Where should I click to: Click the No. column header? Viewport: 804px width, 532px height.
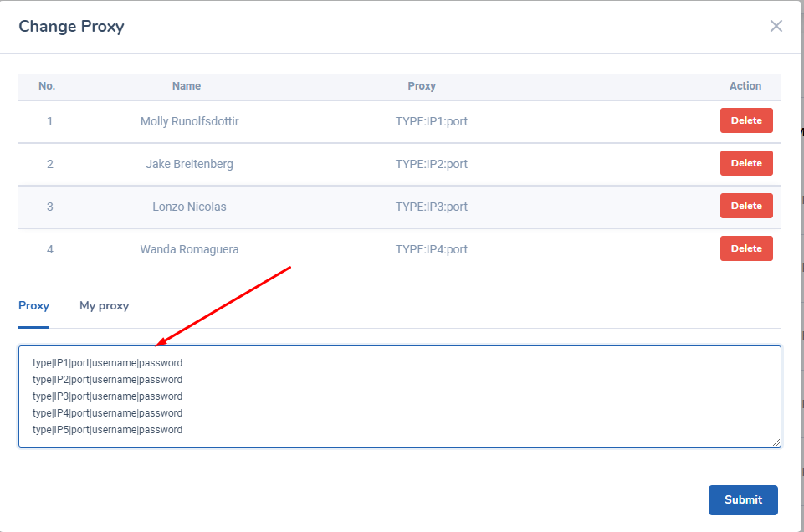point(47,85)
